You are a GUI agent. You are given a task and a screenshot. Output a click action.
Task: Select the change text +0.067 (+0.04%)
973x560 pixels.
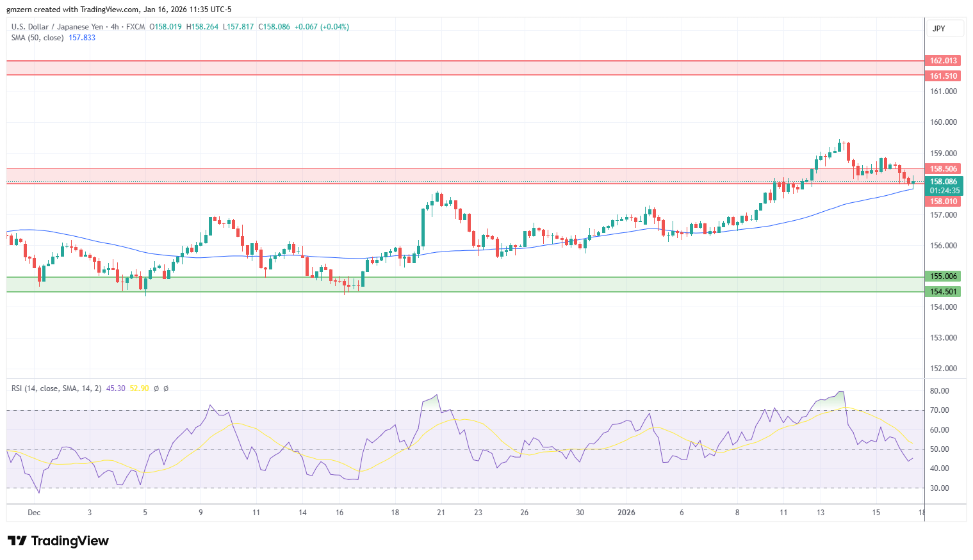[322, 27]
